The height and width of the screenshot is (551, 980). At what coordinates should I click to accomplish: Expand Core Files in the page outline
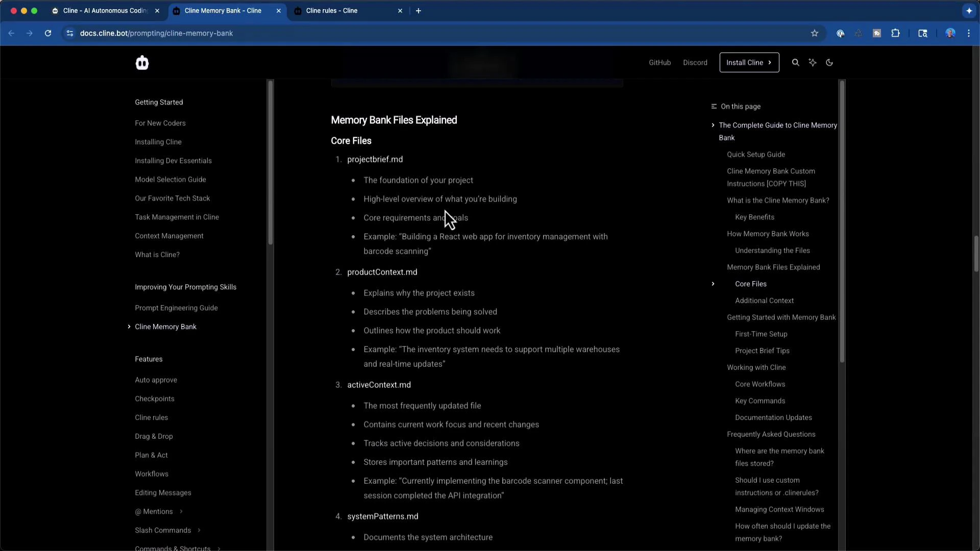(x=713, y=284)
